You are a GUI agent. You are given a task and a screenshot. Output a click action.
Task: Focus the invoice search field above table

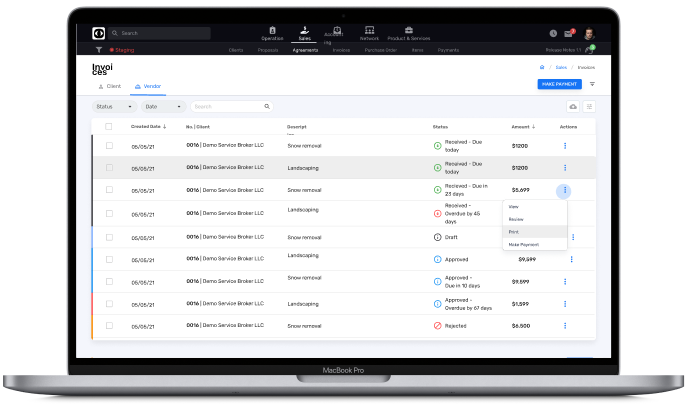[x=228, y=106]
